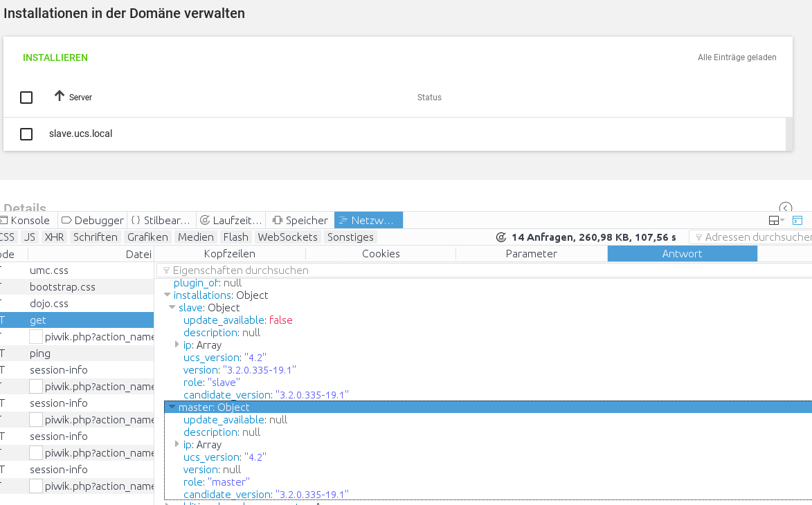This screenshot has height=505, width=812.
Task: Click the dock layout icon in devtools toolbar
Action: click(775, 221)
